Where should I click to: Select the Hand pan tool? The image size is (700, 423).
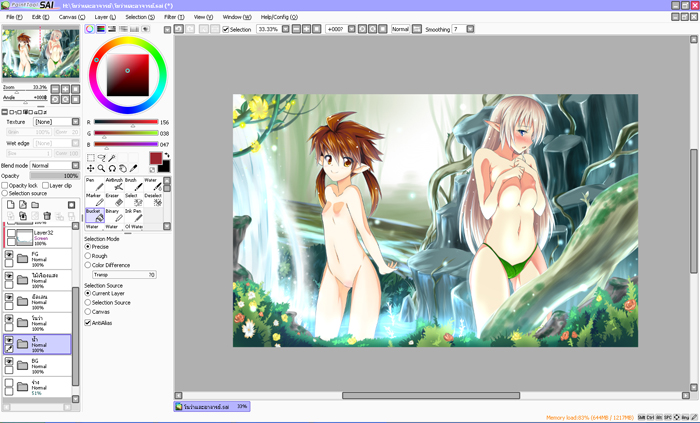tap(123, 168)
